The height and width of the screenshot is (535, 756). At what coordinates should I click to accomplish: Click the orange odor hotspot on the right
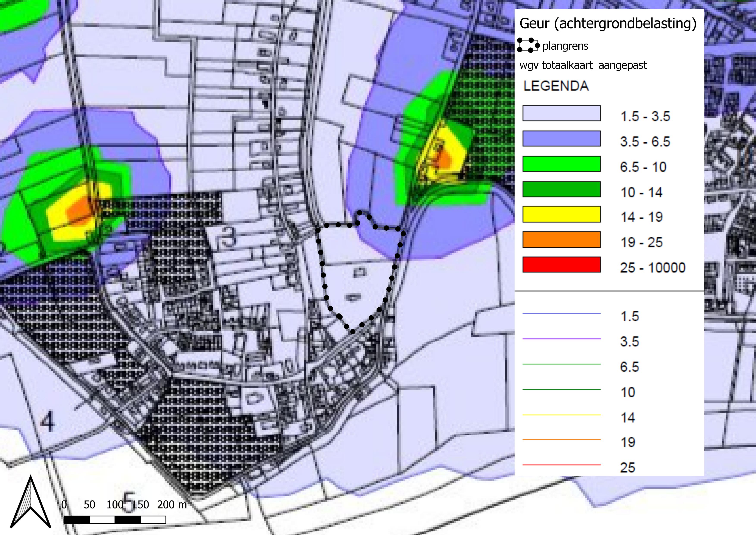pyautogui.click(x=443, y=159)
